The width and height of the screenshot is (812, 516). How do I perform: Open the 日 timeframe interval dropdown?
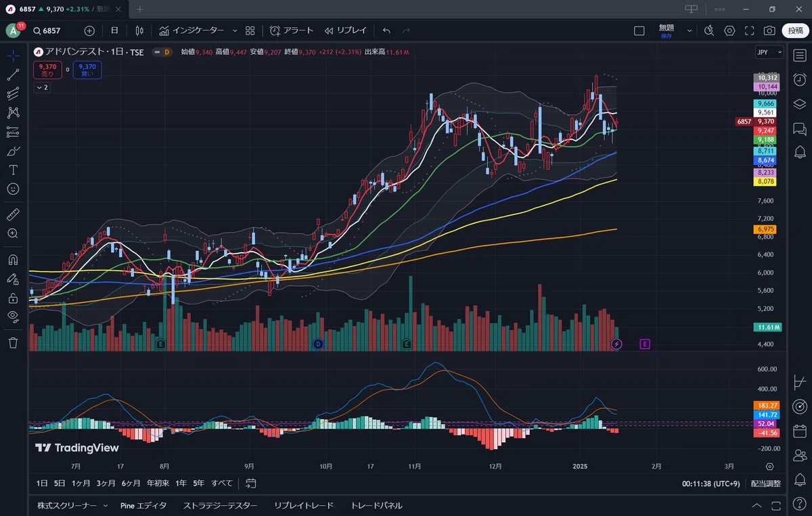[114, 30]
